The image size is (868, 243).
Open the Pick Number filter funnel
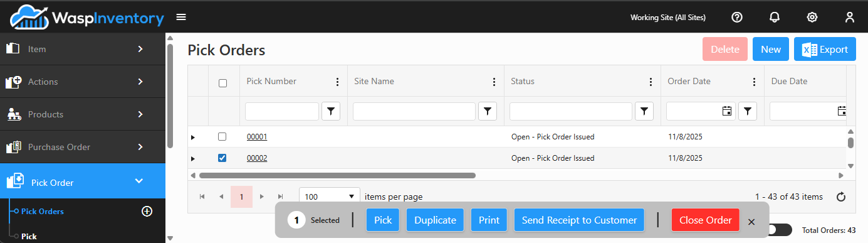coord(331,112)
